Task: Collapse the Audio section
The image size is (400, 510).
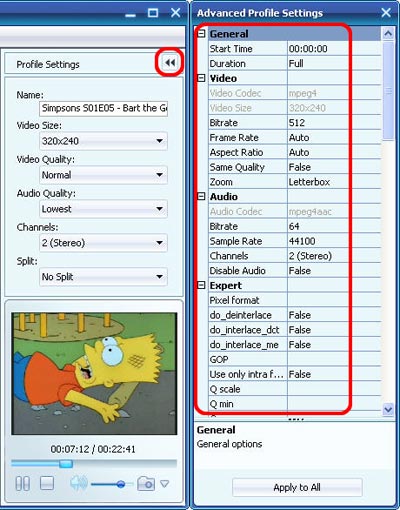Action: click(201, 196)
